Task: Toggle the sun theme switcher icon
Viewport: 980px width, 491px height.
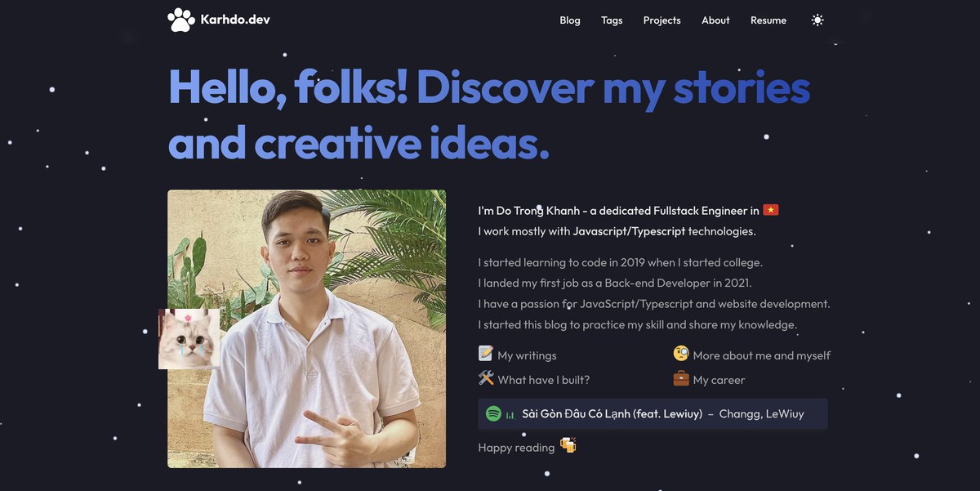Action: tap(817, 20)
